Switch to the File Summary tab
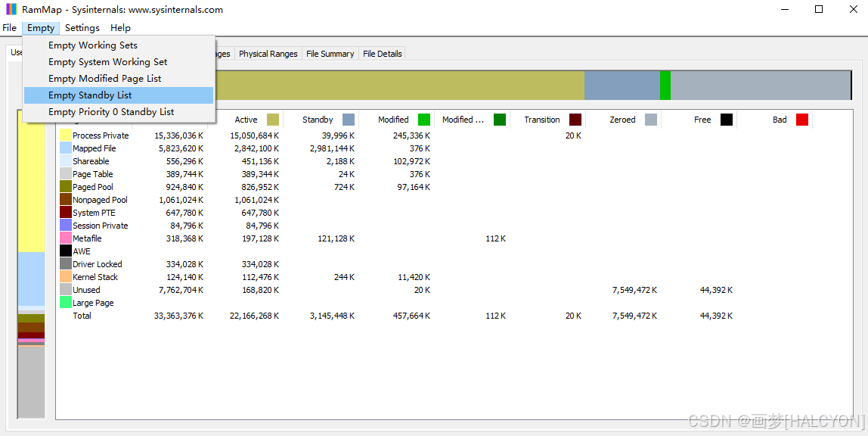868x436 pixels. pyautogui.click(x=330, y=54)
